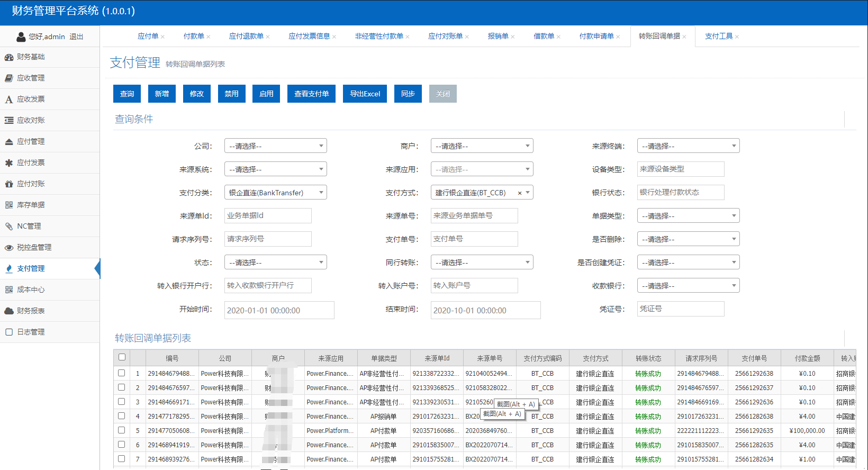Open the 公司 dropdown
868x470 pixels.
275,146
